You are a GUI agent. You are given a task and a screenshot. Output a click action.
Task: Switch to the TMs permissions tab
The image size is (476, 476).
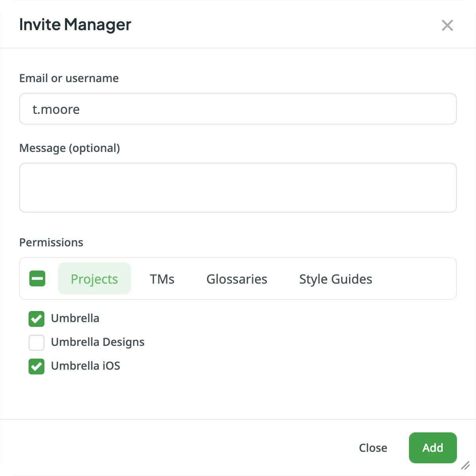162,278
